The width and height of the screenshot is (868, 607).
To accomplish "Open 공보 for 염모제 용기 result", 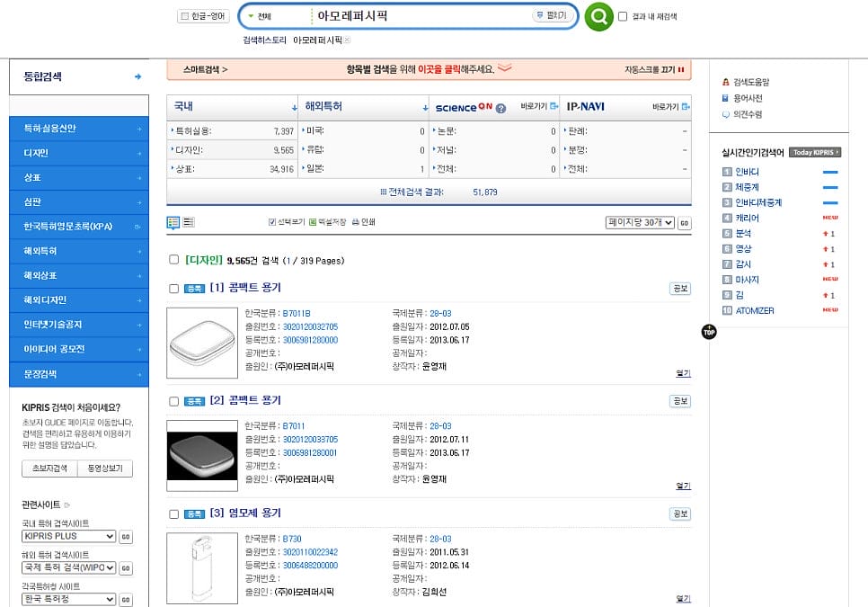I will (680, 514).
